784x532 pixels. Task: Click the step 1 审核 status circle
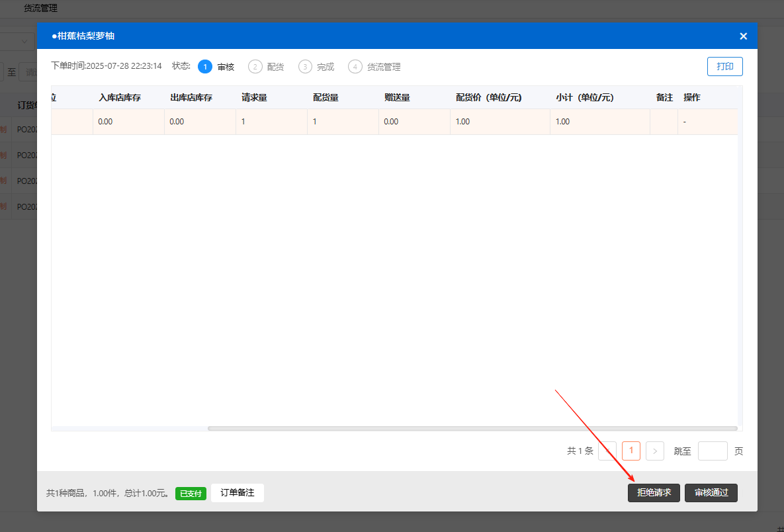(205, 67)
